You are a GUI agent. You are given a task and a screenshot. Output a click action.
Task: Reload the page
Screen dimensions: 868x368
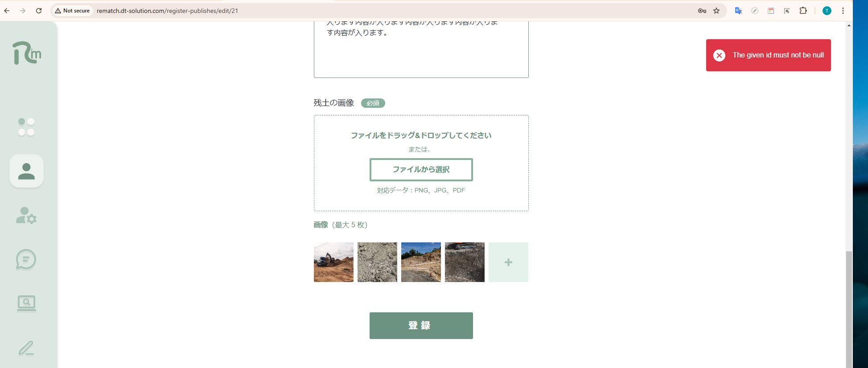click(39, 11)
